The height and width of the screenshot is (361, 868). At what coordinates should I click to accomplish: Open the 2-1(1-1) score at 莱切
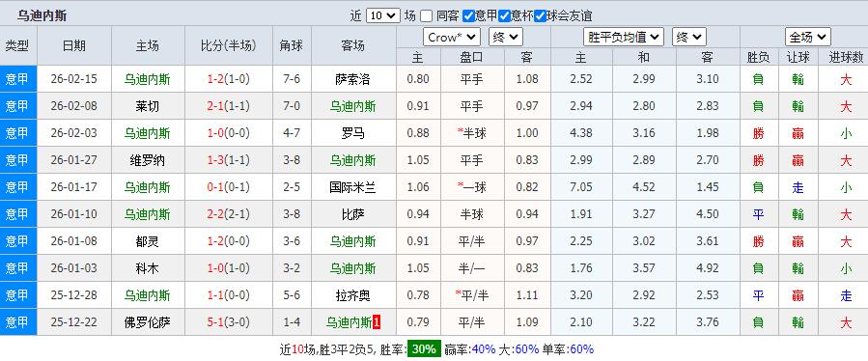pos(228,106)
